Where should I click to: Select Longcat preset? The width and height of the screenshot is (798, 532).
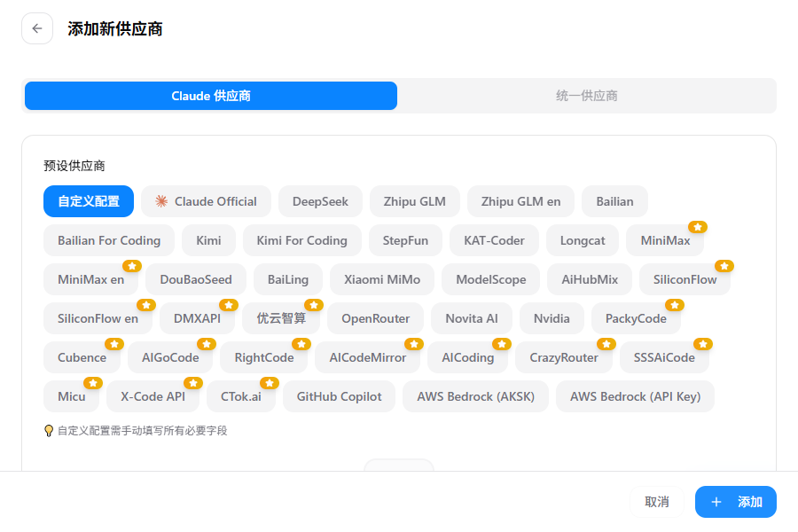583,240
